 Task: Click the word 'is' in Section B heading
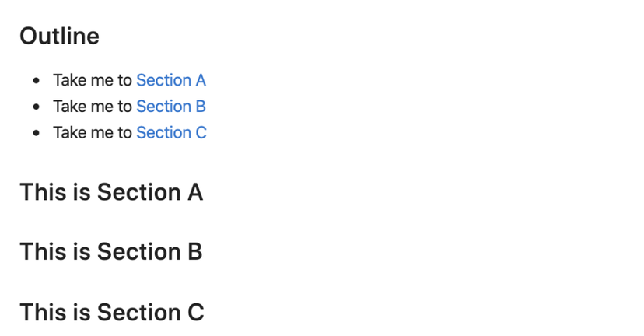pos(82,251)
